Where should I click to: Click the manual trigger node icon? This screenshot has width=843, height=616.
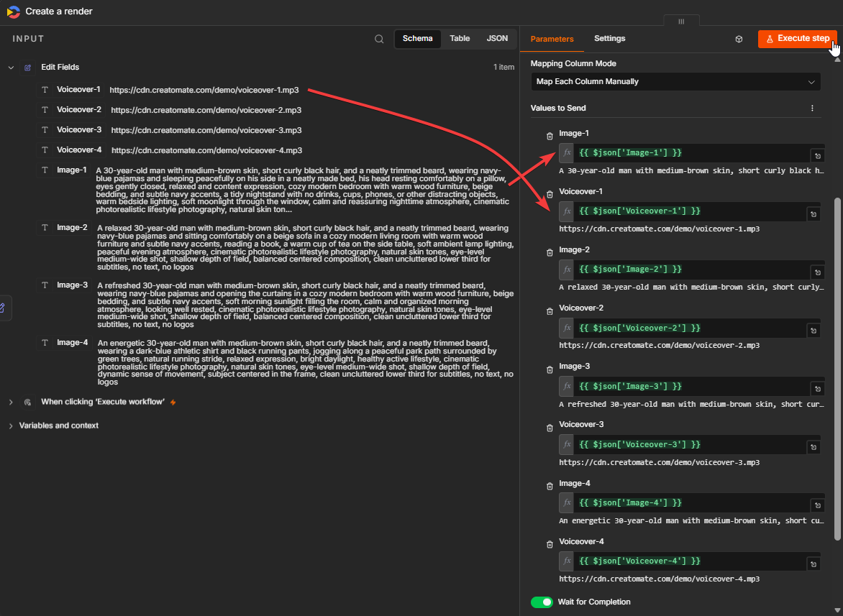pos(28,403)
